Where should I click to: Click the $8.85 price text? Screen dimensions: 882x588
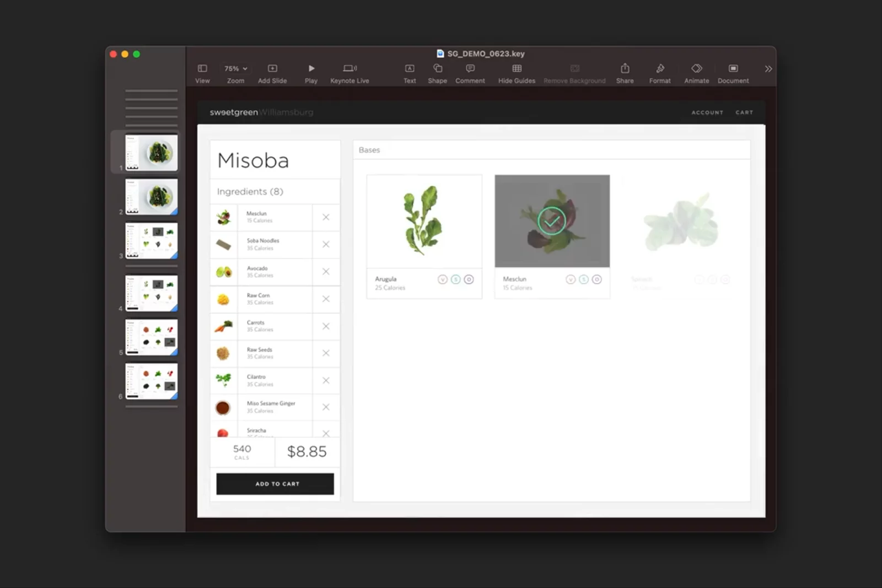point(306,452)
